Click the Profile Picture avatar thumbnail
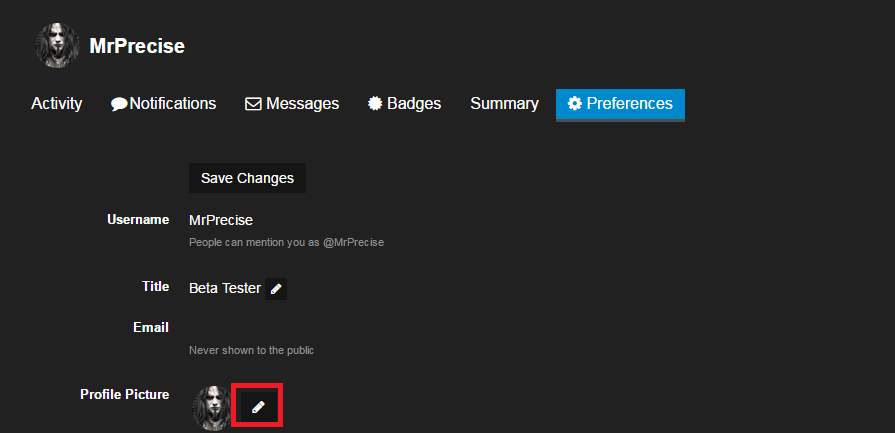The height and width of the screenshot is (433, 895). [x=211, y=406]
